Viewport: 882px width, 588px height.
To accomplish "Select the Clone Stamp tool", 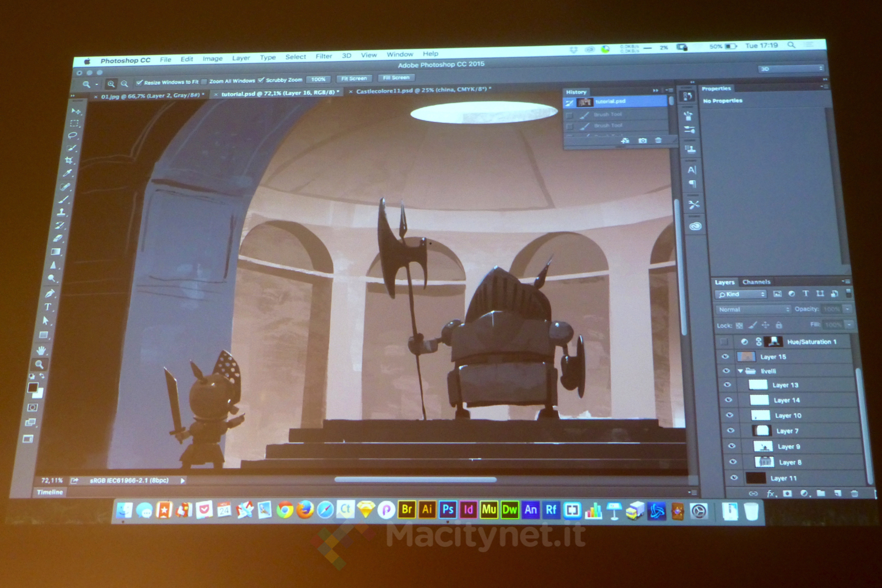I will pyautogui.click(x=62, y=212).
